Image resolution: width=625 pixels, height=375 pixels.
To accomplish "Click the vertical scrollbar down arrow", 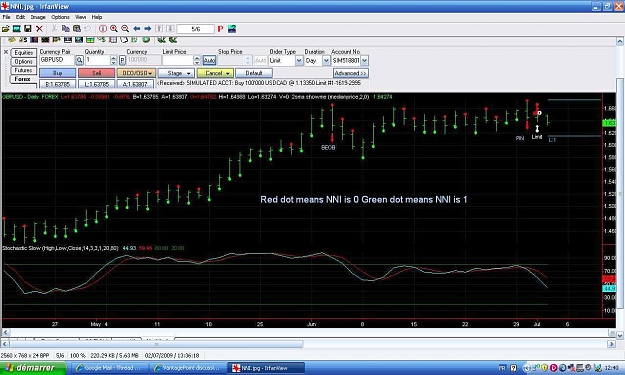I will 620,336.
